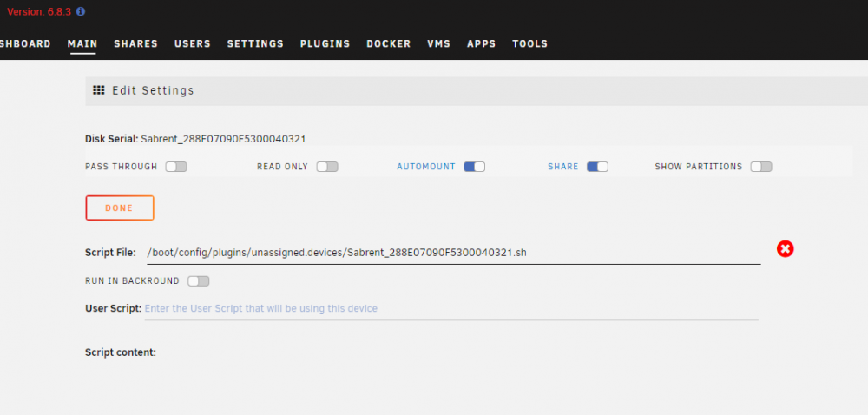The width and height of the screenshot is (868, 415).
Task: Toggle the Pass Through switch
Action: pyautogui.click(x=176, y=167)
